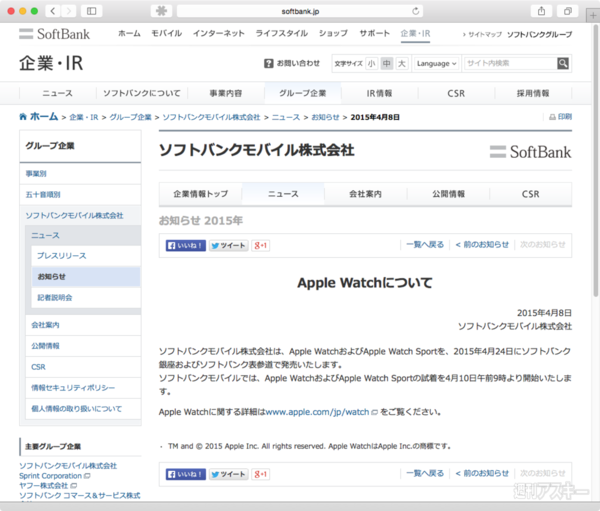Open モバイル in the top navigation
Screen dimensions: 600x511
166,33
